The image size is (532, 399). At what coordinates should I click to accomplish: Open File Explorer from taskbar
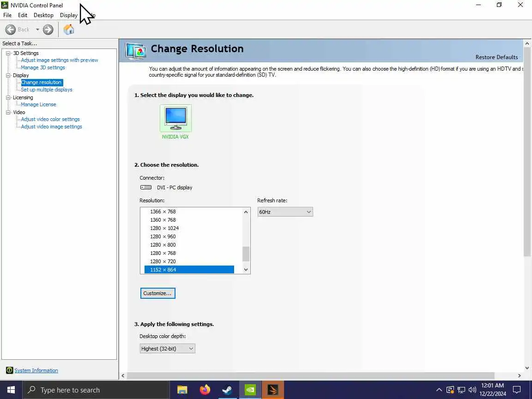182,390
